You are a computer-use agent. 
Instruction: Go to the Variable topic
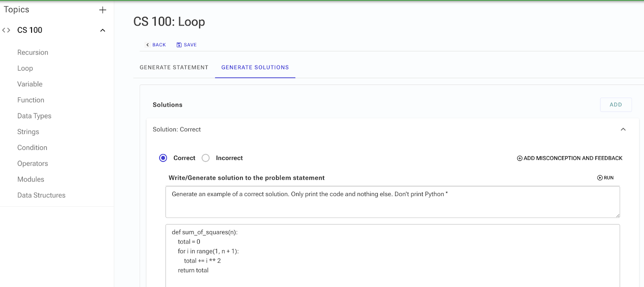coord(30,84)
